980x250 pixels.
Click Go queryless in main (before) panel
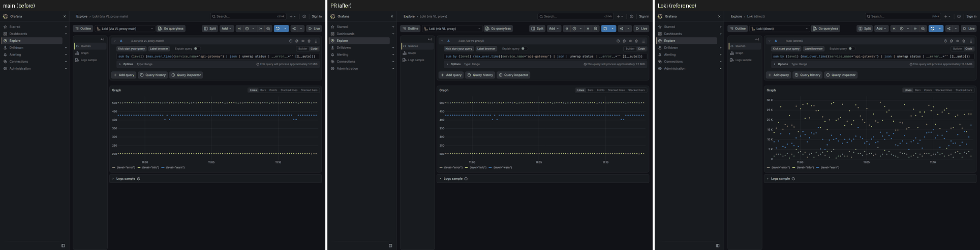coord(171,29)
